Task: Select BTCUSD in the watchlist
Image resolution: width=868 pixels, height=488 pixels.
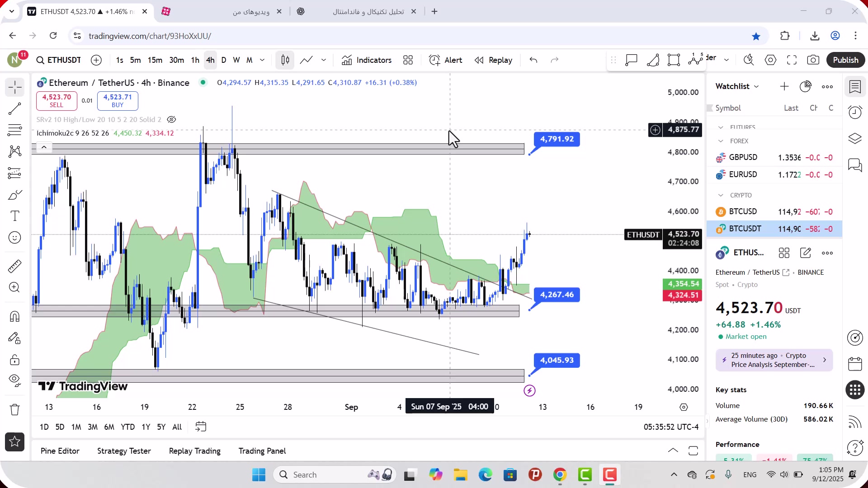Action: [x=774, y=211]
